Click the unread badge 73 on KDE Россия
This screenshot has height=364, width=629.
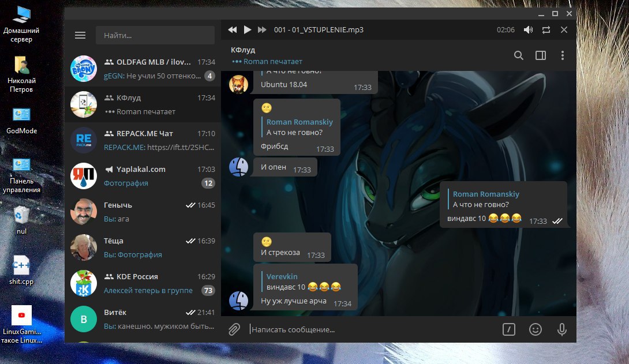pyautogui.click(x=208, y=290)
